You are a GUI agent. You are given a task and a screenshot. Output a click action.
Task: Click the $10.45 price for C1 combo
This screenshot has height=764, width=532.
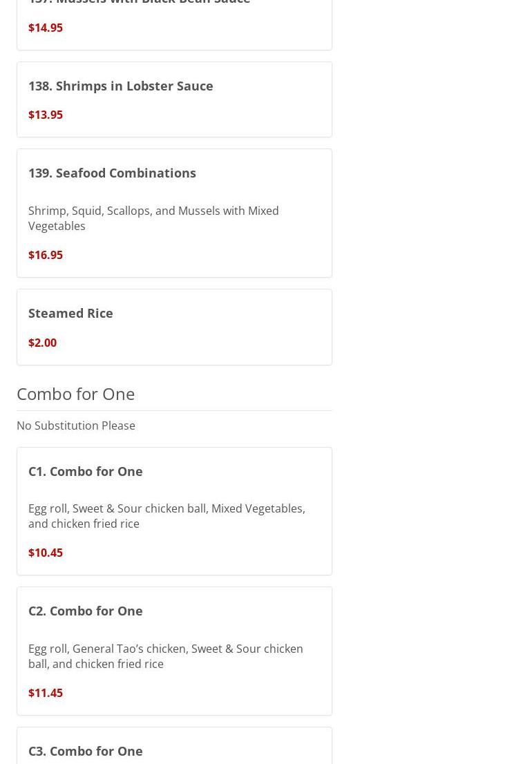(46, 553)
